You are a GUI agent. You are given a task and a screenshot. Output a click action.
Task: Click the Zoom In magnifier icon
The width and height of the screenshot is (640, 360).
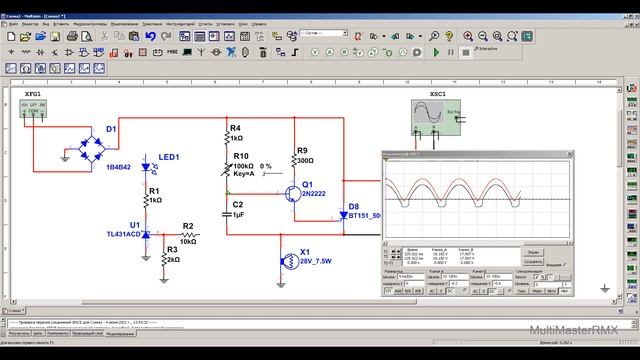468,36
